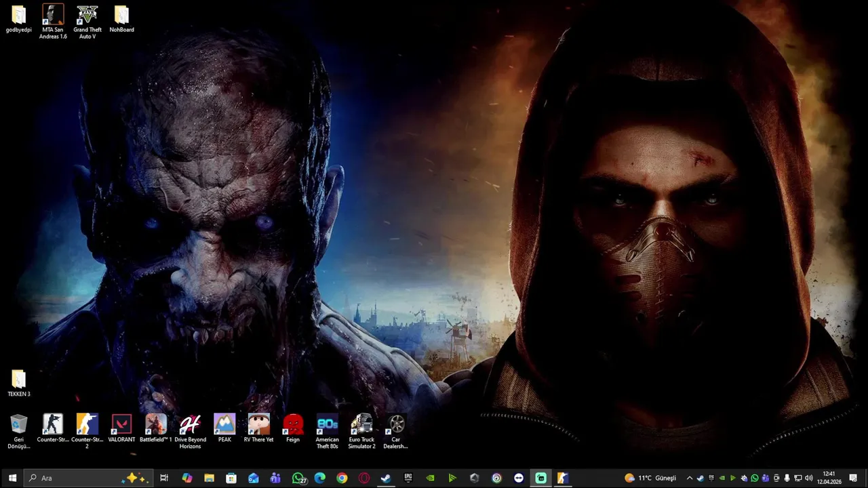Select the Car Dealership shortcut
The height and width of the screenshot is (488, 868).
coord(396,432)
